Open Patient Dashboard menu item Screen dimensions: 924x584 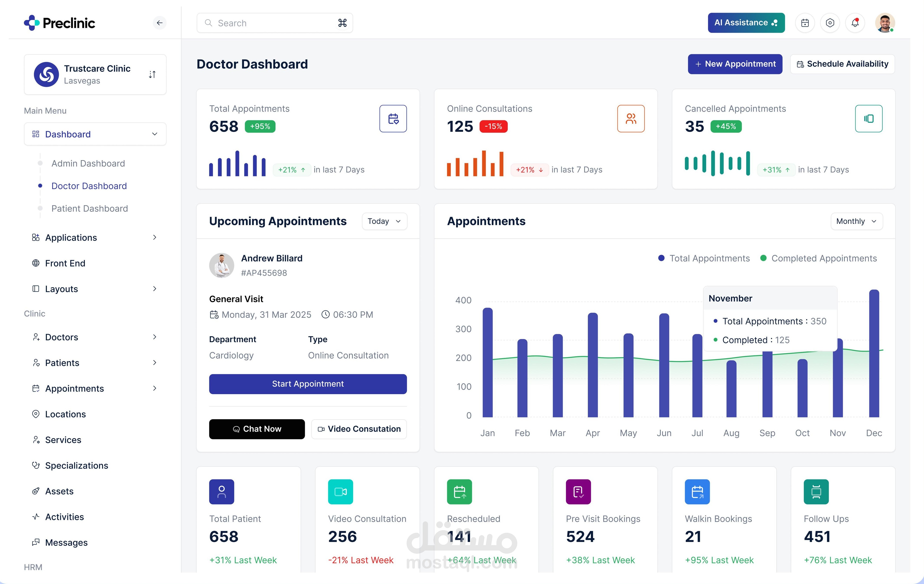point(90,209)
